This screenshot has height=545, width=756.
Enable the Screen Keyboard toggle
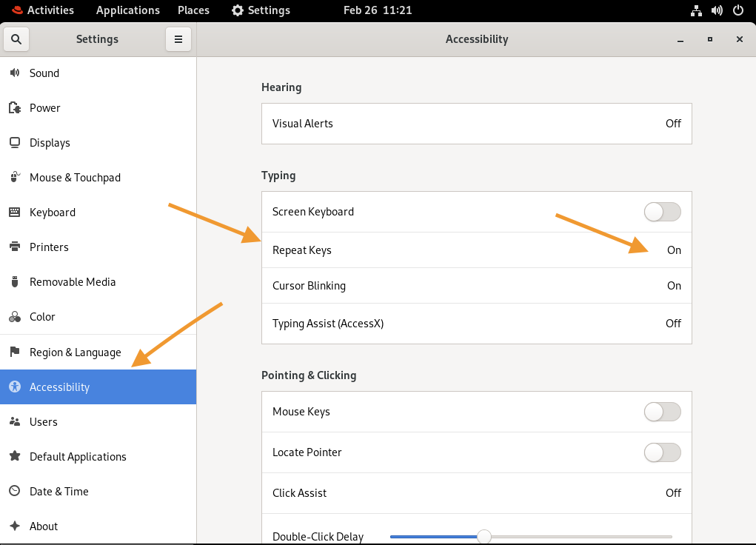tap(662, 212)
